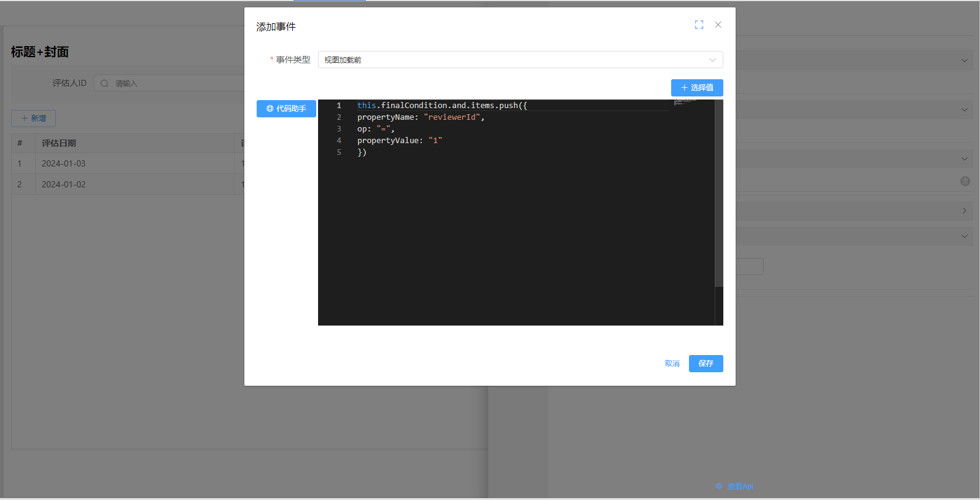Screen dimensions: 980x500
Task: Expand the dialog to fullscreen
Action: point(699,25)
